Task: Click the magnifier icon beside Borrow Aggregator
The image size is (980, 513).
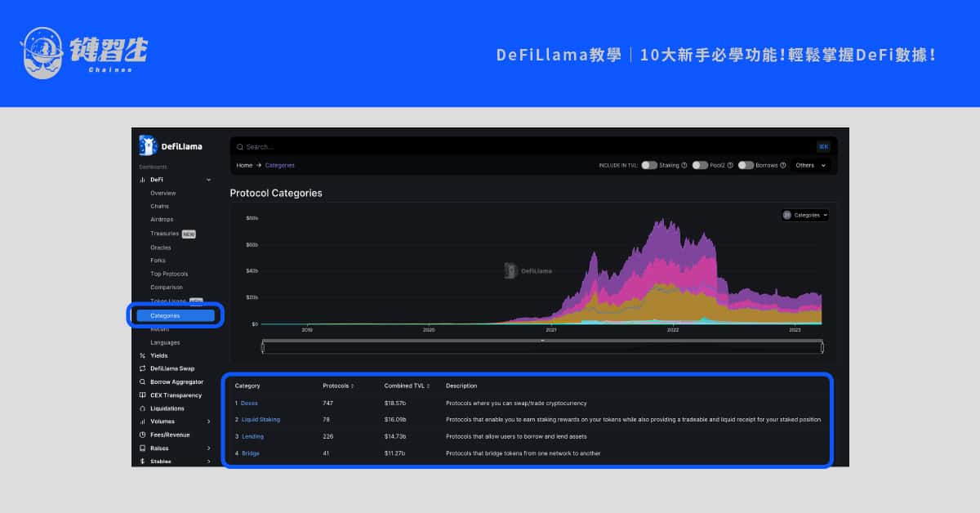Action: click(142, 381)
